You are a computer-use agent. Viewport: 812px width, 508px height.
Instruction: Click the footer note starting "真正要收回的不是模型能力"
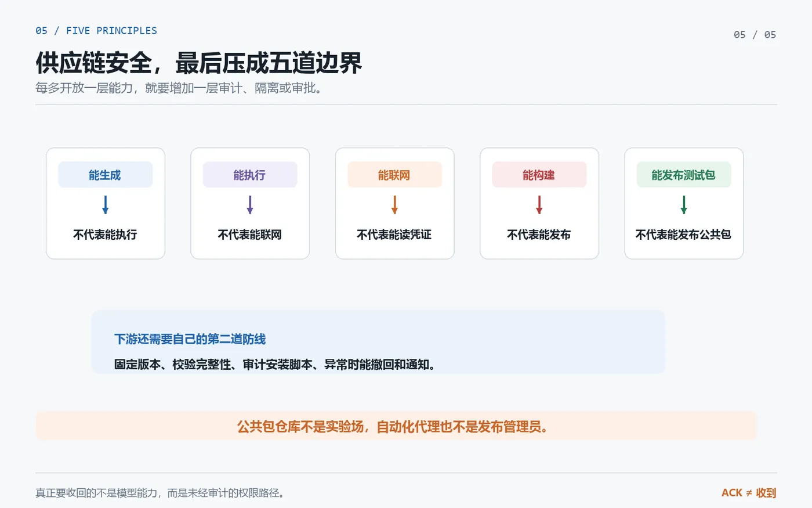tap(160, 493)
